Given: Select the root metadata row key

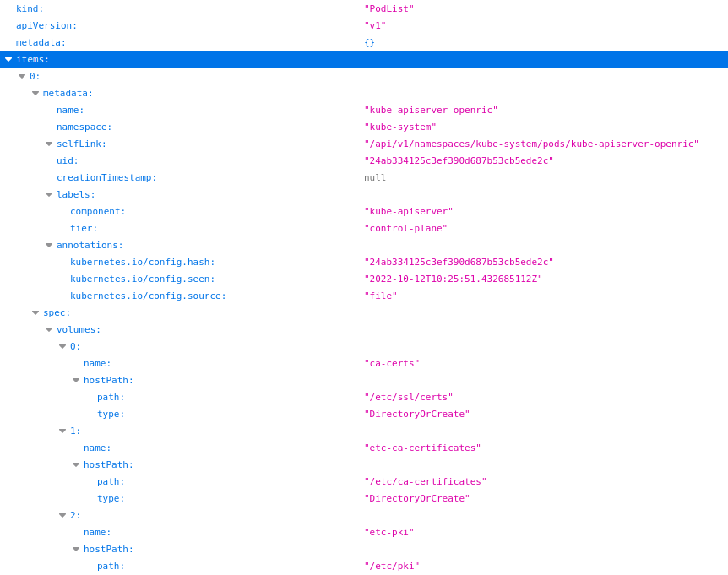Looking at the screenshot, I should pos(41,43).
